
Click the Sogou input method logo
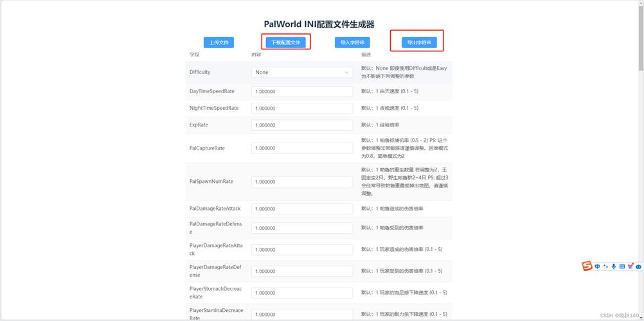coord(587,266)
